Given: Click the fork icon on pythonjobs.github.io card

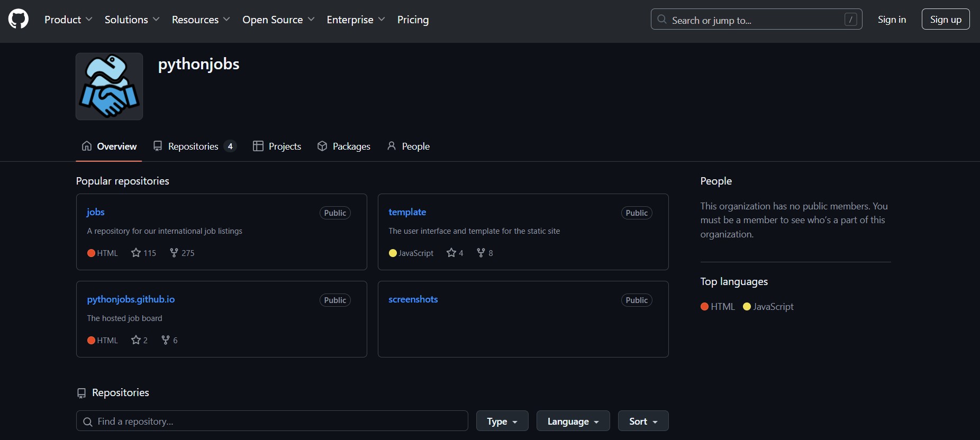Looking at the screenshot, I should [x=166, y=340].
